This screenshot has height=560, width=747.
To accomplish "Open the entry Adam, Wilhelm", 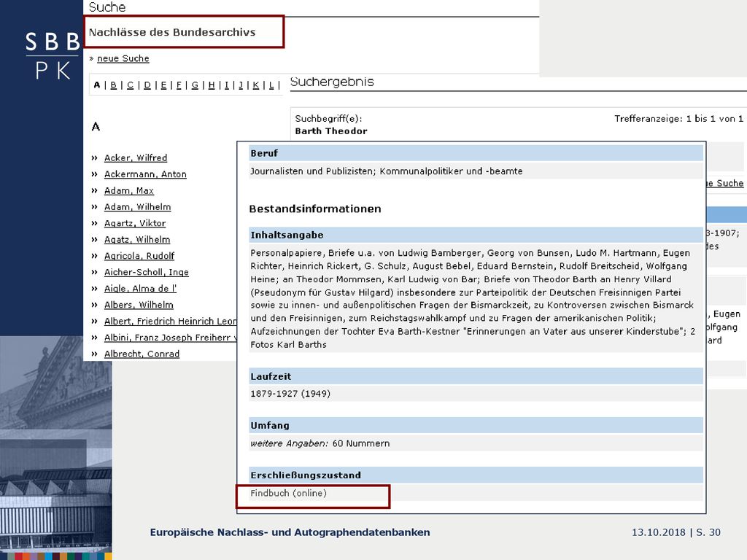I will click(x=138, y=206).
